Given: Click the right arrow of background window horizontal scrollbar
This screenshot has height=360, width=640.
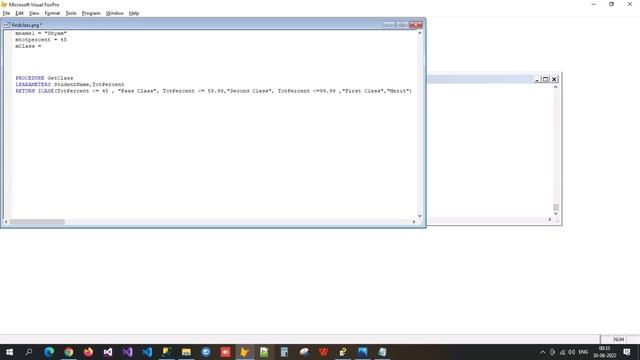Looking at the screenshot, I should pos(549,220).
